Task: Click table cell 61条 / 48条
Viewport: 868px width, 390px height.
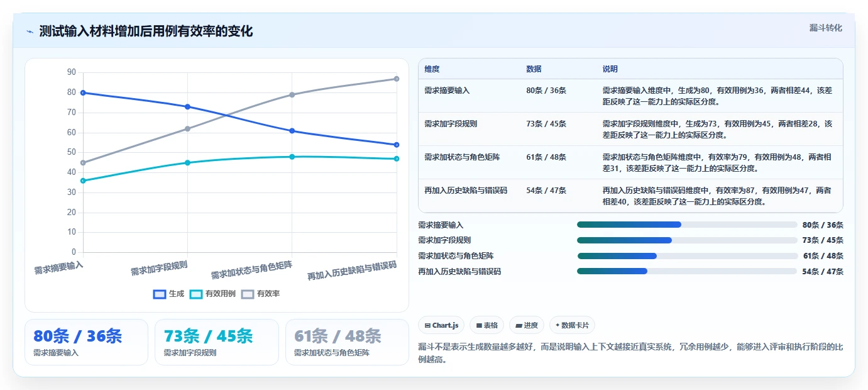Action: pos(546,157)
